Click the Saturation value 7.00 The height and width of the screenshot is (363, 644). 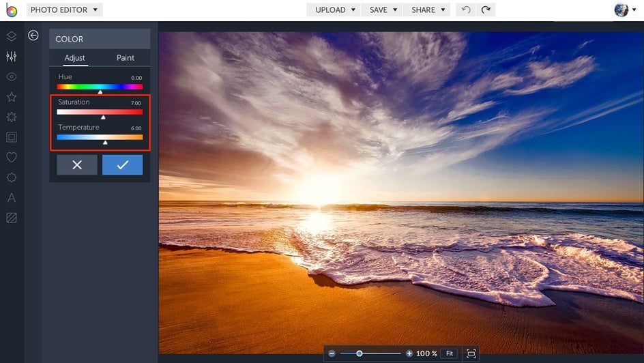[x=136, y=103]
